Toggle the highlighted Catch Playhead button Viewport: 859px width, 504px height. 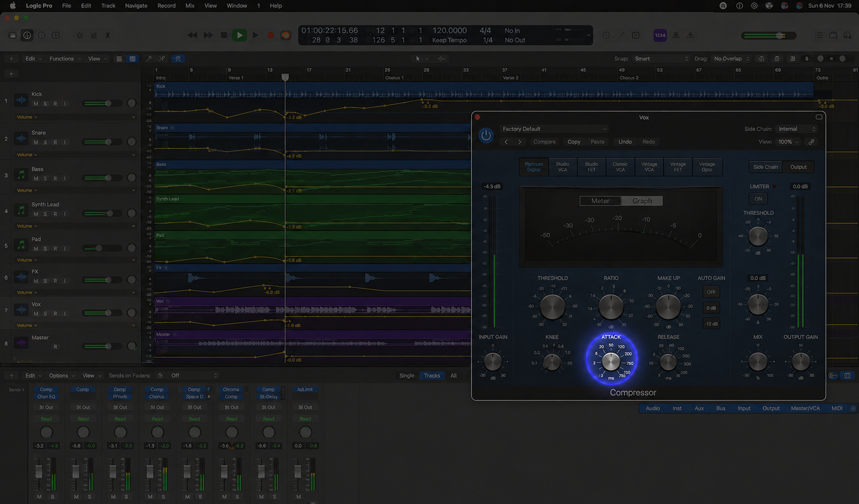178,59
